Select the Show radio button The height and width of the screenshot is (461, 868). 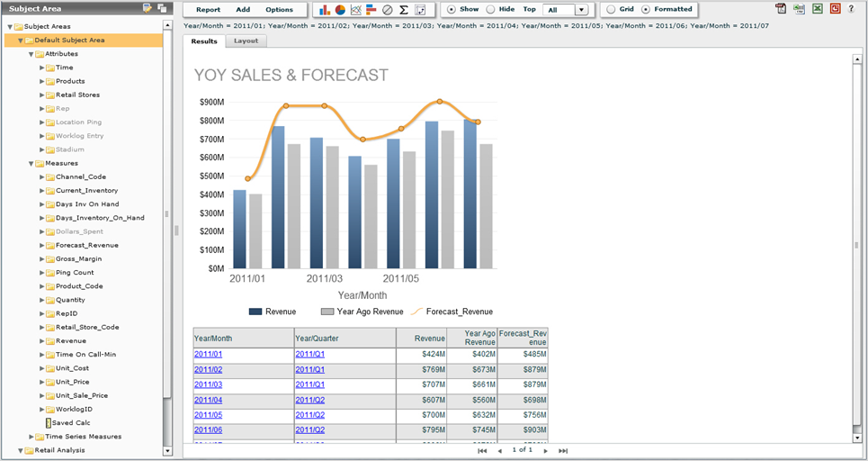click(x=452, y=9)
